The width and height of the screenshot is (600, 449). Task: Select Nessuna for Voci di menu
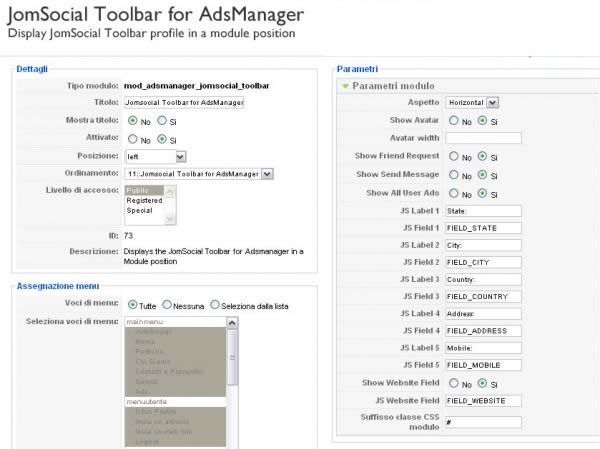click(x=167, y=305)
